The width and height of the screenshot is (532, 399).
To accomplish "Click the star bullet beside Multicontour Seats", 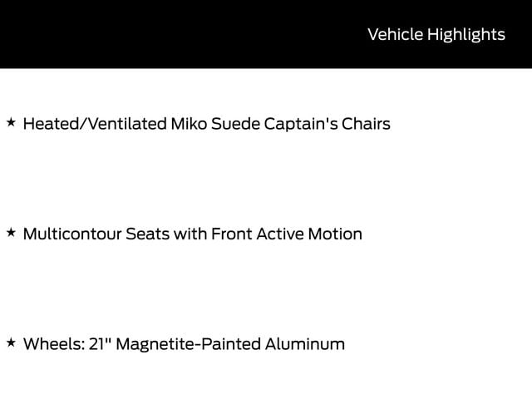I will click(x=11, y=233).
